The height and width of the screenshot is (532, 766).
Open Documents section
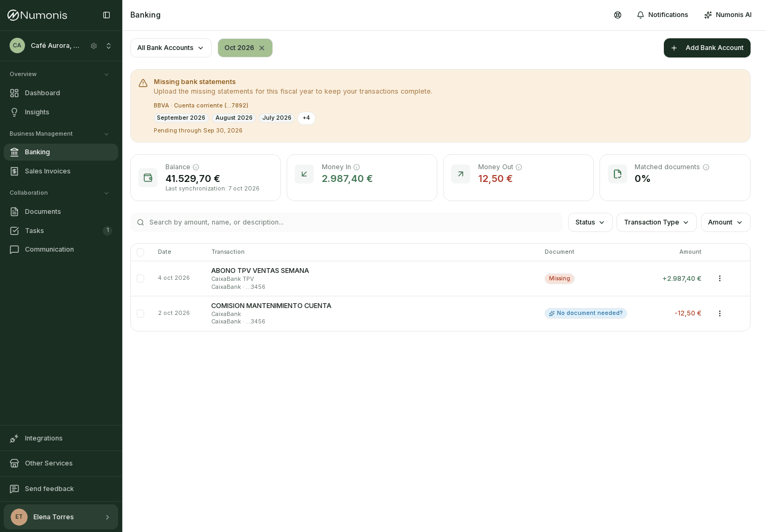(61, 212)
